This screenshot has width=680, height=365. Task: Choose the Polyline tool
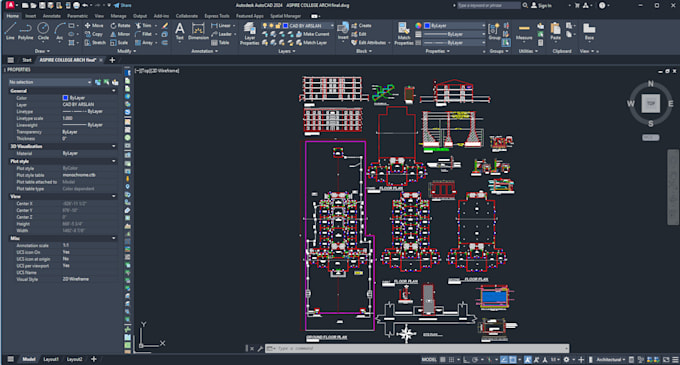(x=26, y=32)
